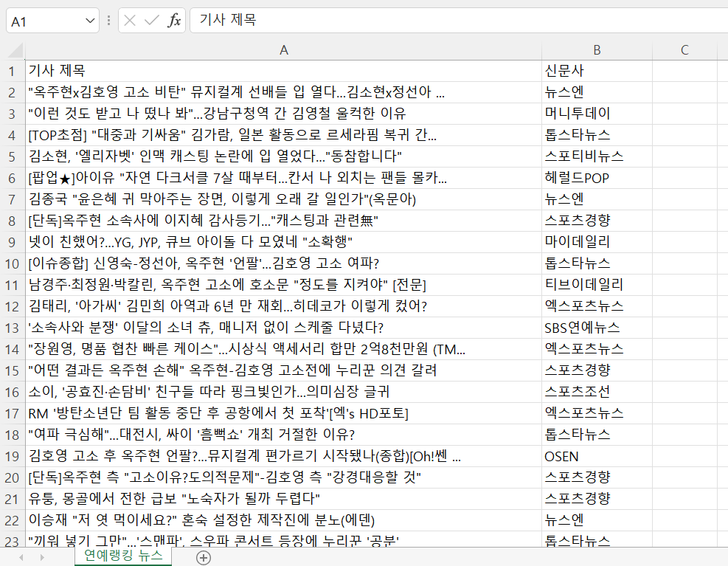Click article cell starting 김종국 "윤은혜
The image size is (728, 566).
pos(283,199)
